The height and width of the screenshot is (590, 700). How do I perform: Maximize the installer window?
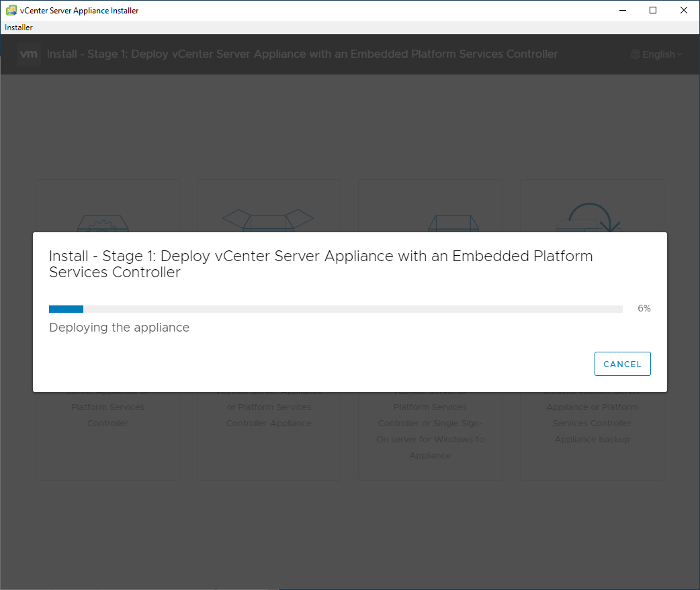653,10
